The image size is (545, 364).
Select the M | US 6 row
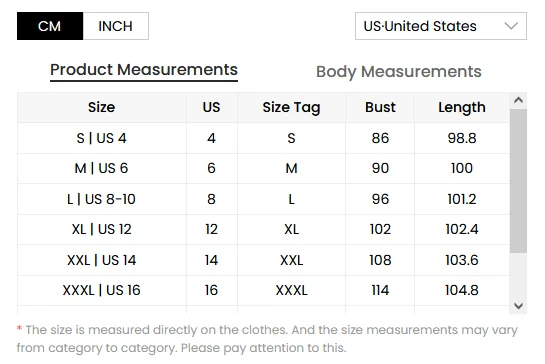(x=263, y=168)
